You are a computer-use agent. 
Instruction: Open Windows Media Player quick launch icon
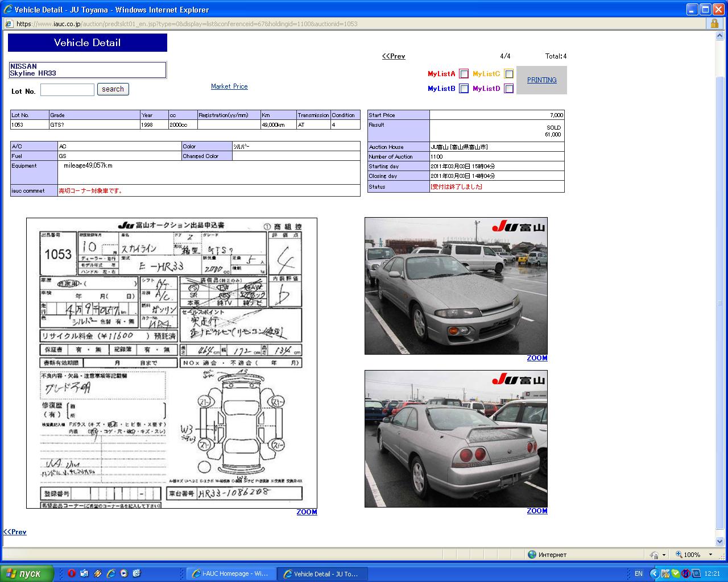pos(124,573)
